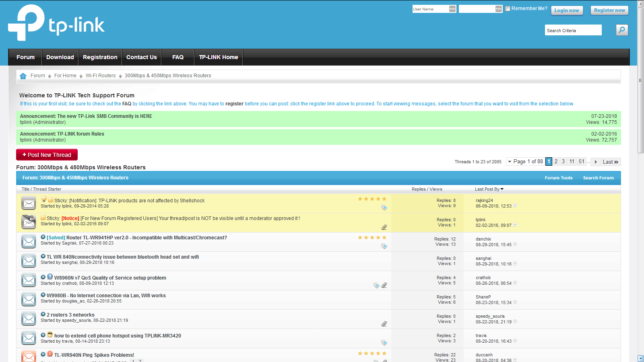Click paperclip icon on 2 routers 3 networks
This screenshot has width=644, height=362.
(x=384, y=324)
